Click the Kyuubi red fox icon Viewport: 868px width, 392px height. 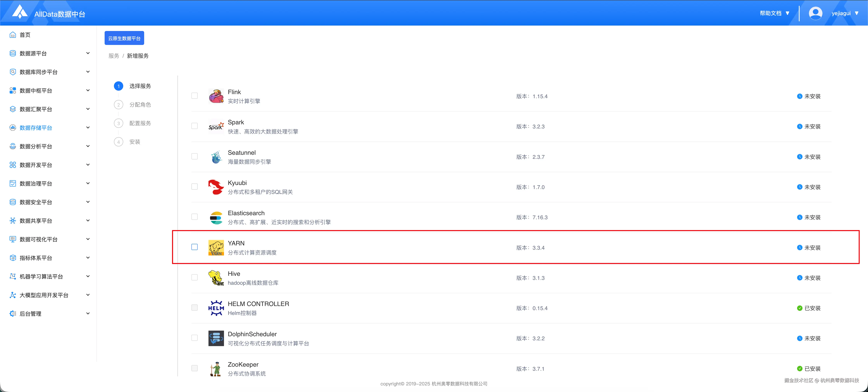216,187
